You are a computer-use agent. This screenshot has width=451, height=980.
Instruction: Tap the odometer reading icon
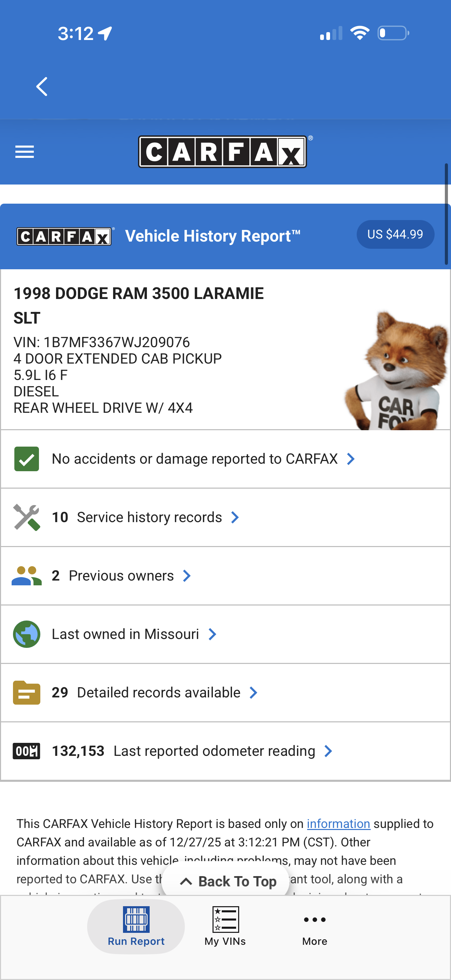[x=27, y=751]
